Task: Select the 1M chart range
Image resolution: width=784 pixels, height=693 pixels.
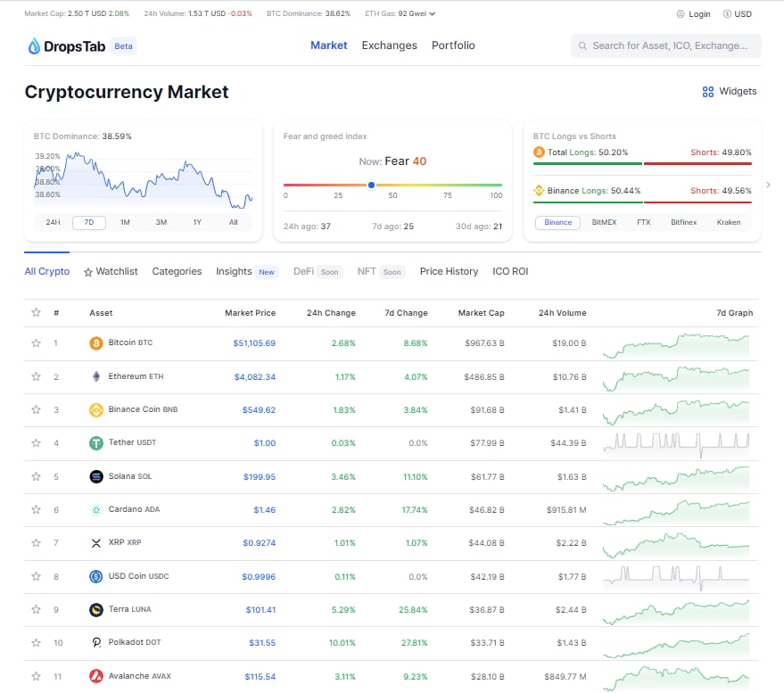Action: click(x=125, y=222)
